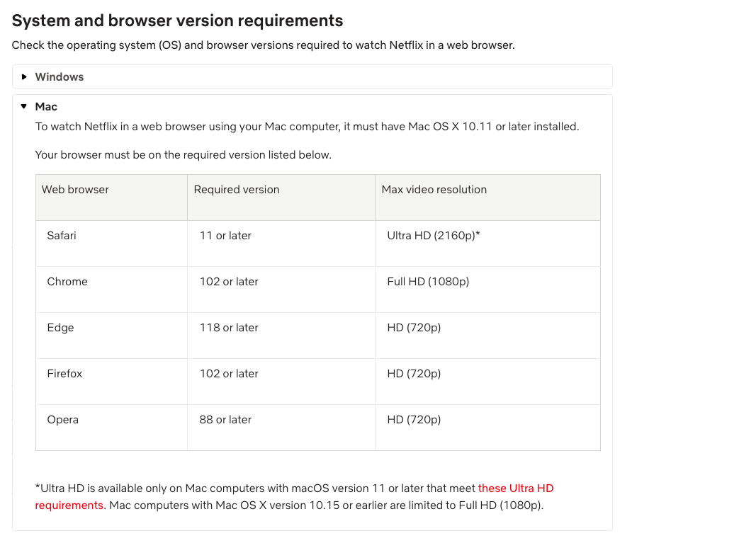Click the Required version column header
The image size is (756, 543).
tap(237, 190)
